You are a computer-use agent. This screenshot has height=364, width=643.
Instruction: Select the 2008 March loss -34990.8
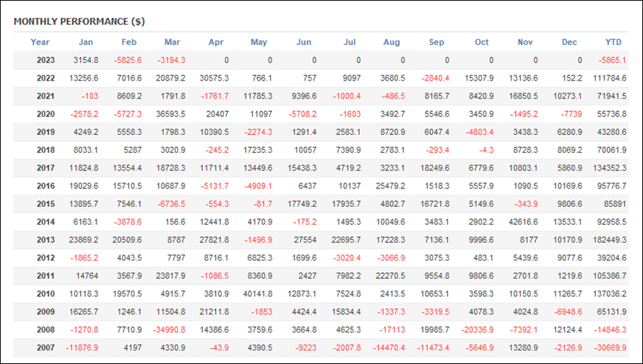pyautogui.click(x=169, y=330)
